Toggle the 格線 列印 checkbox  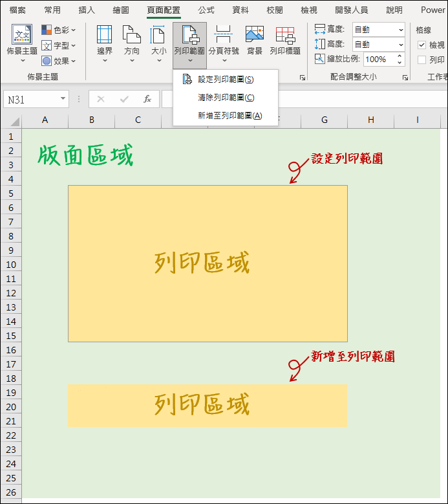point(422,60)
